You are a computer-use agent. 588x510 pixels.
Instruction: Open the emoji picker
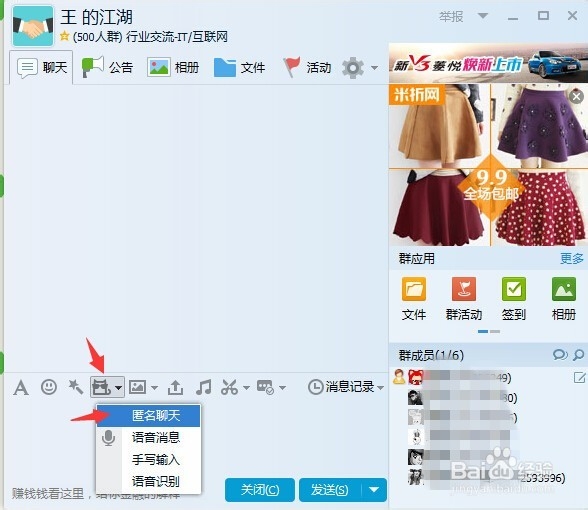tap(49, 387)
